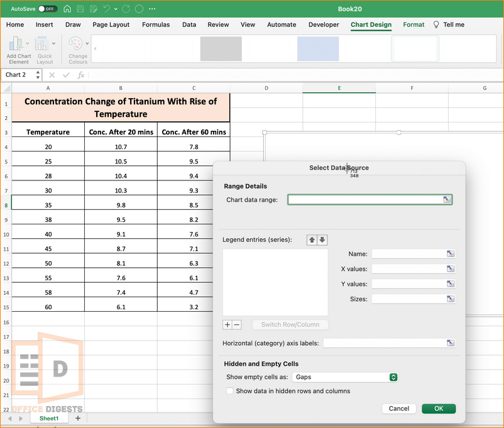This screenshot has width=504, height=428.
Task: Click the Home icon in title bar
Action: coord(67,9)
